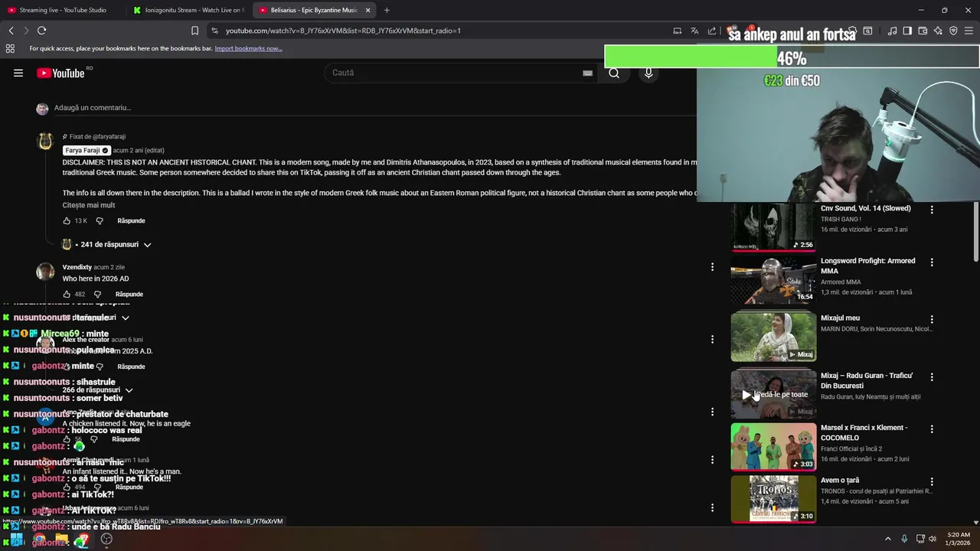The width and height of the screenshot is (980, 551).
Task: Open Farya Faraji channel name
Action: (x=82, y=150)
